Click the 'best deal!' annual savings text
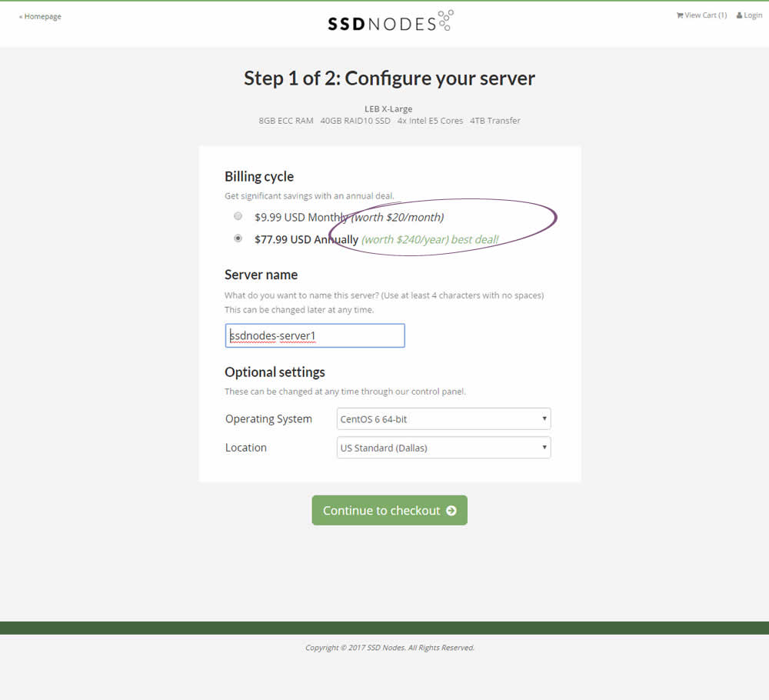This screenshot has height=700, width=769. 474,240
